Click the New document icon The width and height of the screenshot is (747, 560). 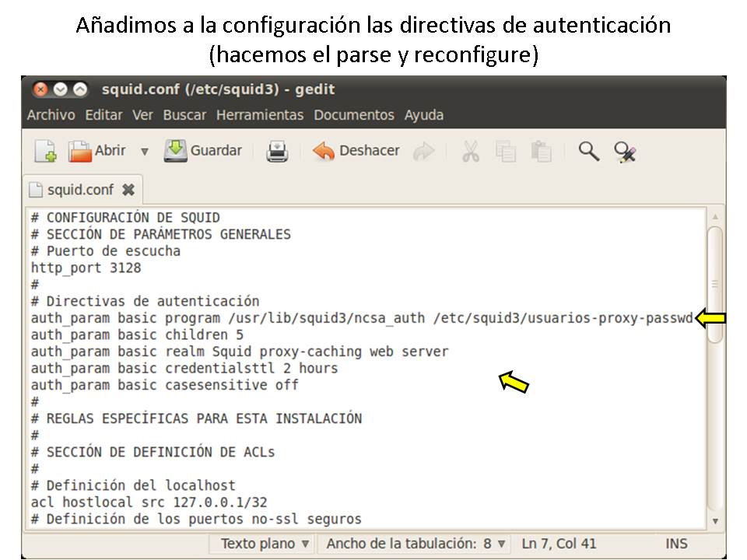(46, 151)
